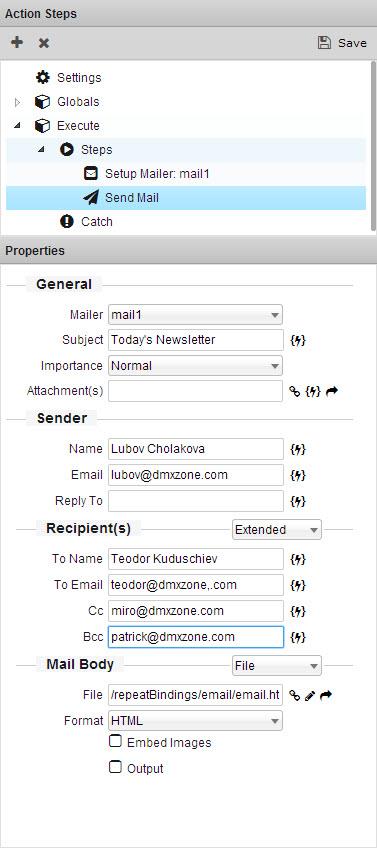
Task: Edit the mail body file with the pencil icon
Action: click(x=310, y=695)
